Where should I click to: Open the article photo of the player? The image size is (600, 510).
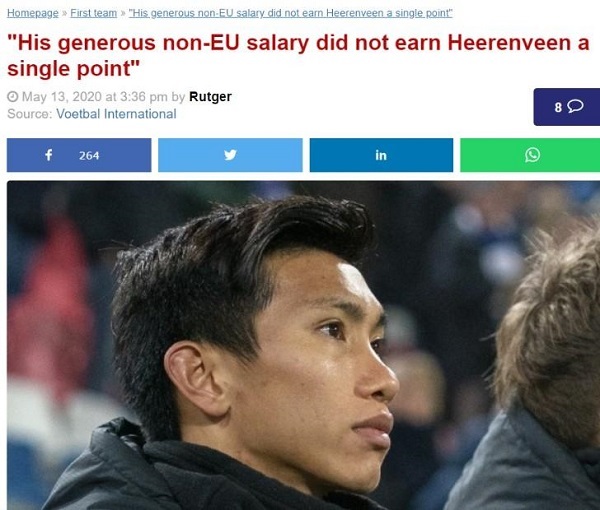[303, 345]
